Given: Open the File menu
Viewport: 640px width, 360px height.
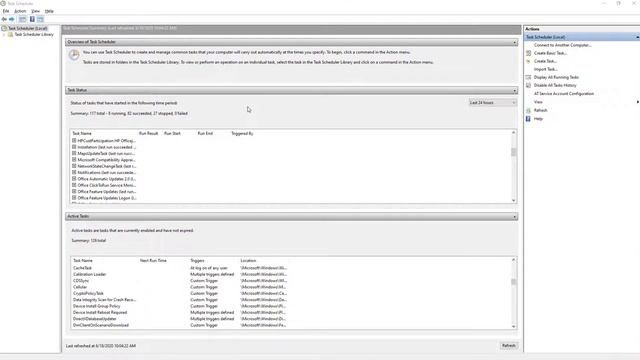Looking at the screenshot, I should 6,11.
